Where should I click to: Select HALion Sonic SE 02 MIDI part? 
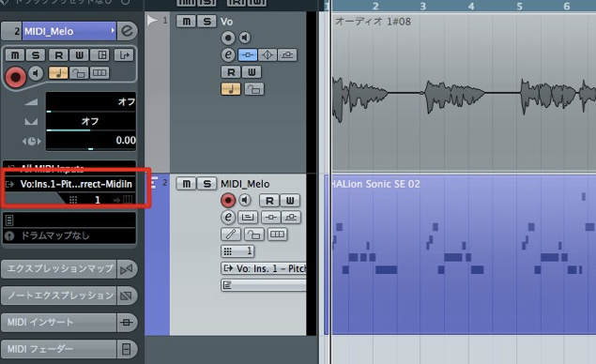click(460, 254)
